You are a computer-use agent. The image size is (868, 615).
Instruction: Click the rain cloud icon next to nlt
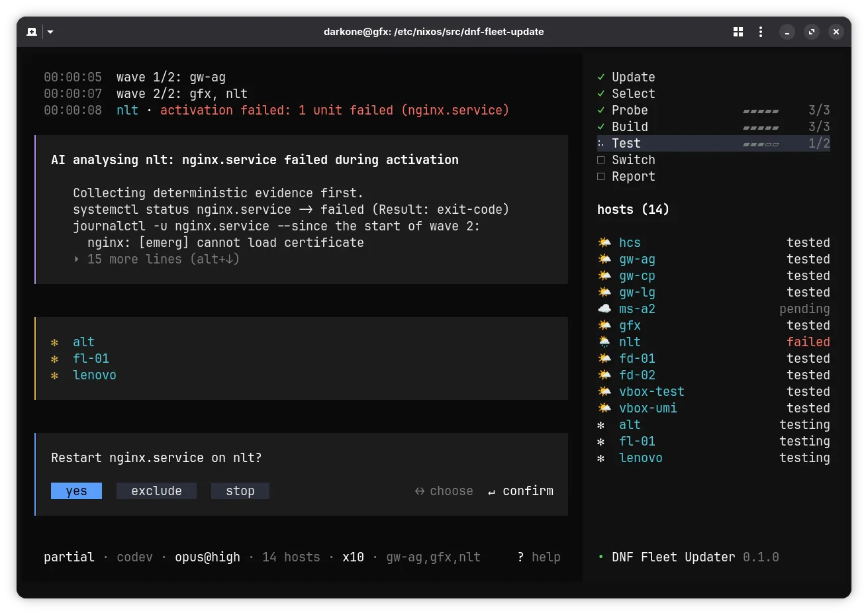click(604, 342)
